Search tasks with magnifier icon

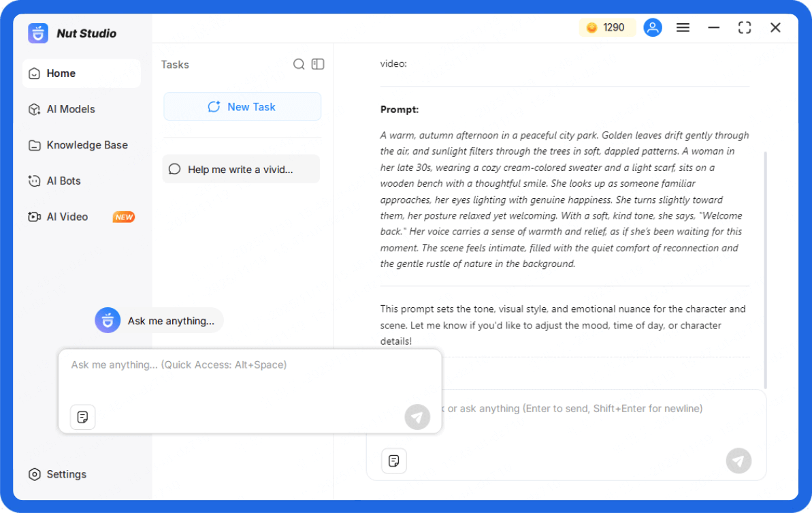(x=299, y=64)
